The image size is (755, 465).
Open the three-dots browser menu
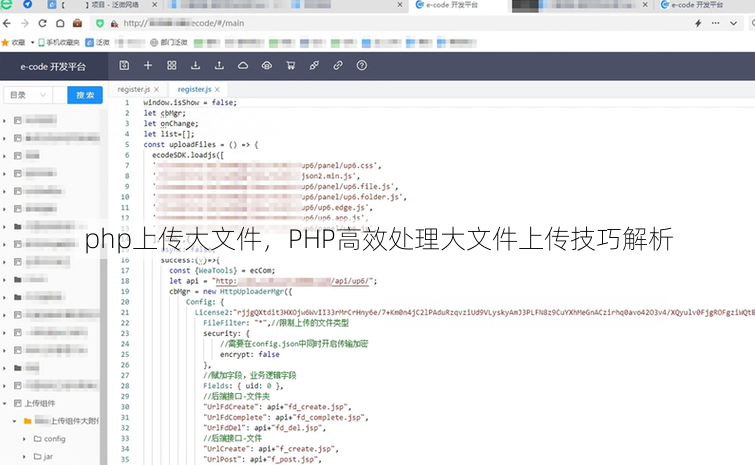point(716,23)
